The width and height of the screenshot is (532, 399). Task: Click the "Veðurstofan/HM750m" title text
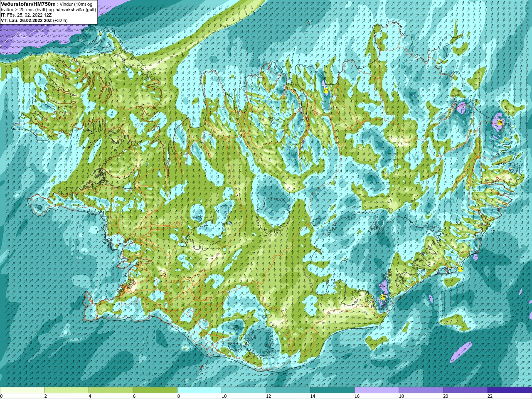pyautogui.click(x=28, y=4)
